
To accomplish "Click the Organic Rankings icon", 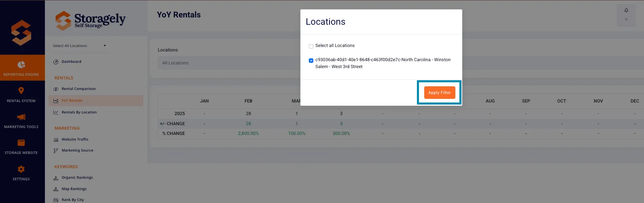I will 56,177.
